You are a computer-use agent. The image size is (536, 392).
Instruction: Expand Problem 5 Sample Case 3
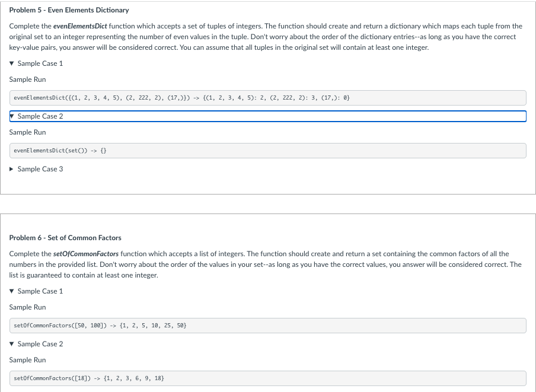point(36,169)
